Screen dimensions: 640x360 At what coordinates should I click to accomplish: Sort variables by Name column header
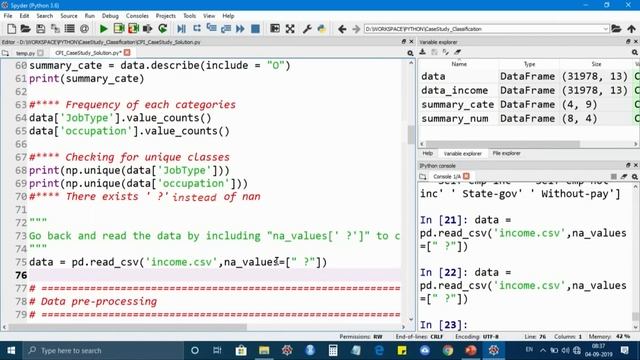coord(459,64)
